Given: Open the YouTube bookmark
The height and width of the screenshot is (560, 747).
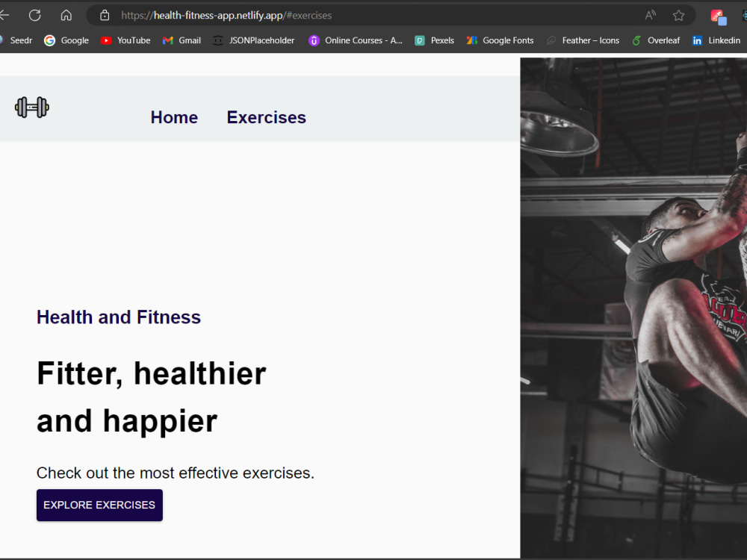Looking at the screenshot, I should pyautogui.click(x=125, y=40).
